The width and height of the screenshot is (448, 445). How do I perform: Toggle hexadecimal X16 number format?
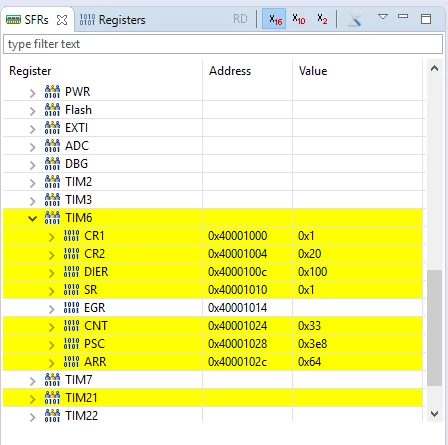[x=274, y=19]
